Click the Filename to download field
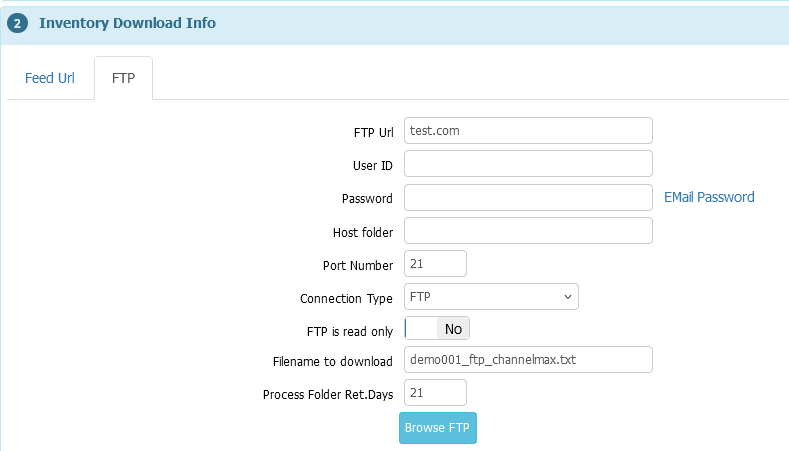Viewport: 789px width, 451px height. pos(528,360)
